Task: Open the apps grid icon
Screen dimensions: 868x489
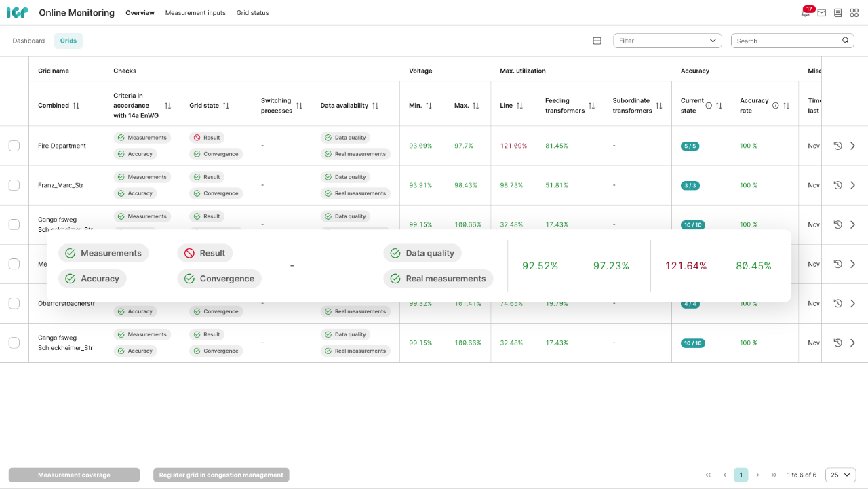Action: pos(854,13)
